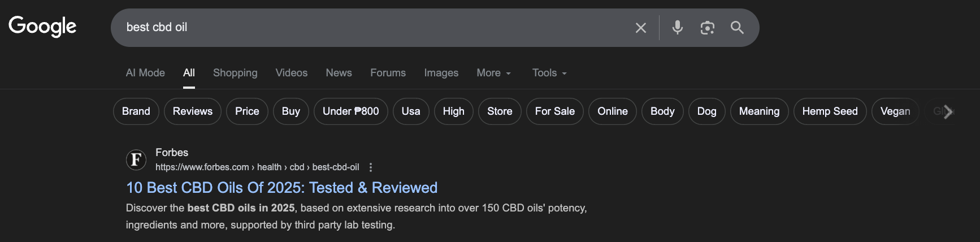Expand the More dropdown
Image resolution: width=980 pixels, height=242 pixels.
click(x=493, y=73)
